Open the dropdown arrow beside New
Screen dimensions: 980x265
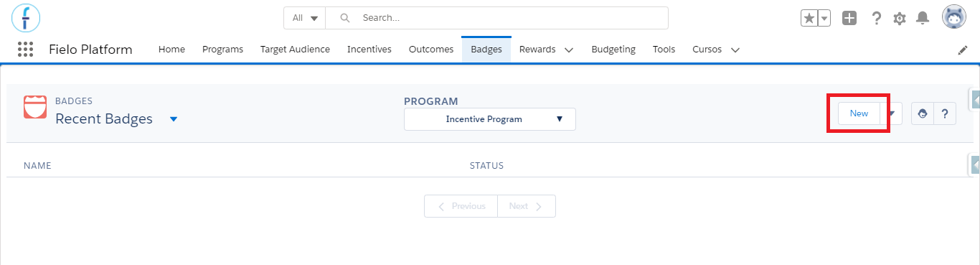891,113
